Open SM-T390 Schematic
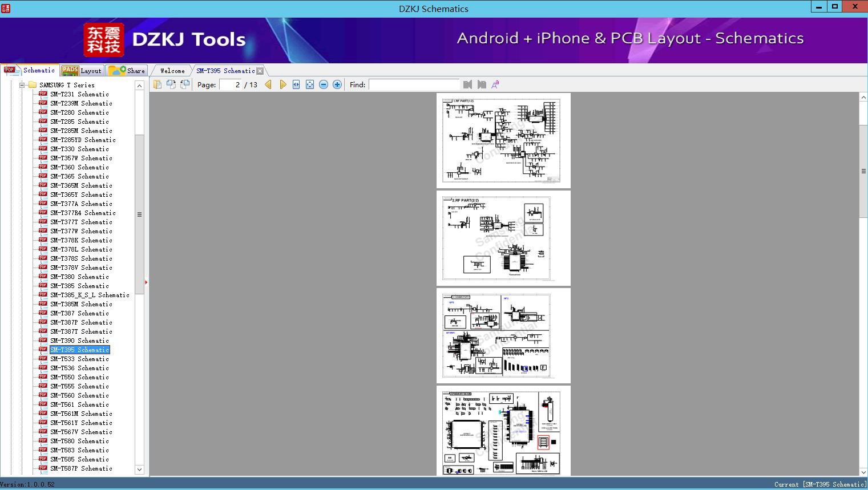This screenshot has width=868, height=490. coord(79,341)
